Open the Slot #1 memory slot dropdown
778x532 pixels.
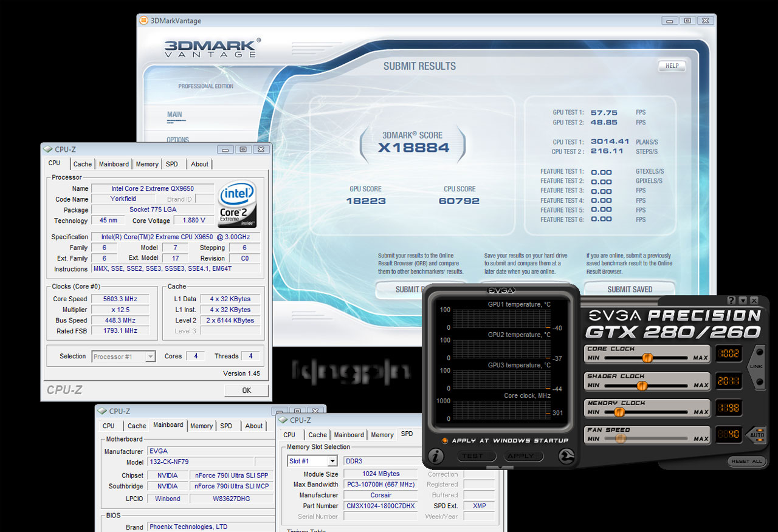(312, 461)
